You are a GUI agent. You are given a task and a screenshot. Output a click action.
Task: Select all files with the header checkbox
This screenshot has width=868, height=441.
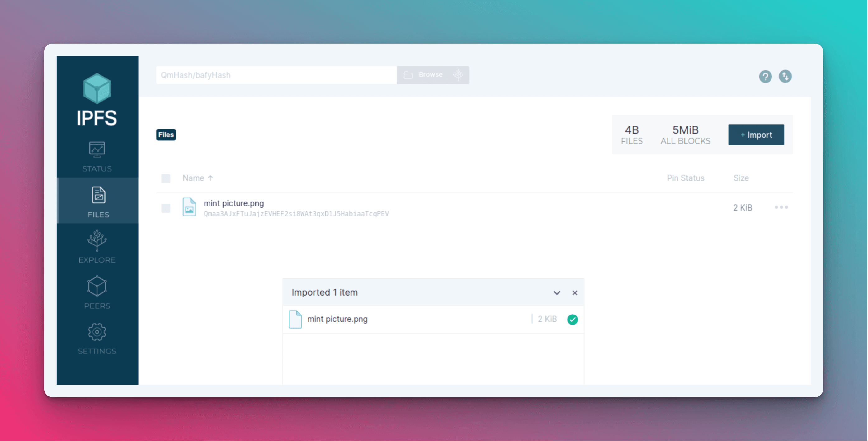pos(166,178)
